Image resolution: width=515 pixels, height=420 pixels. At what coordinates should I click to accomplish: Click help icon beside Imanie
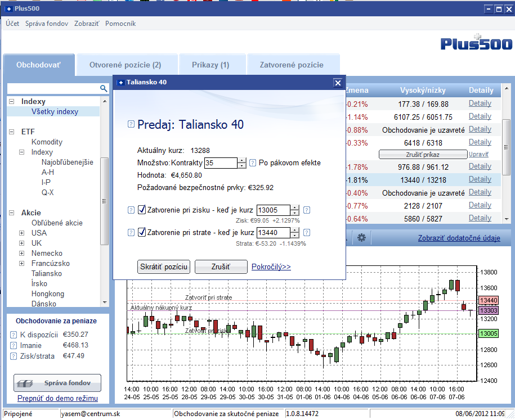tap(13, 346)
